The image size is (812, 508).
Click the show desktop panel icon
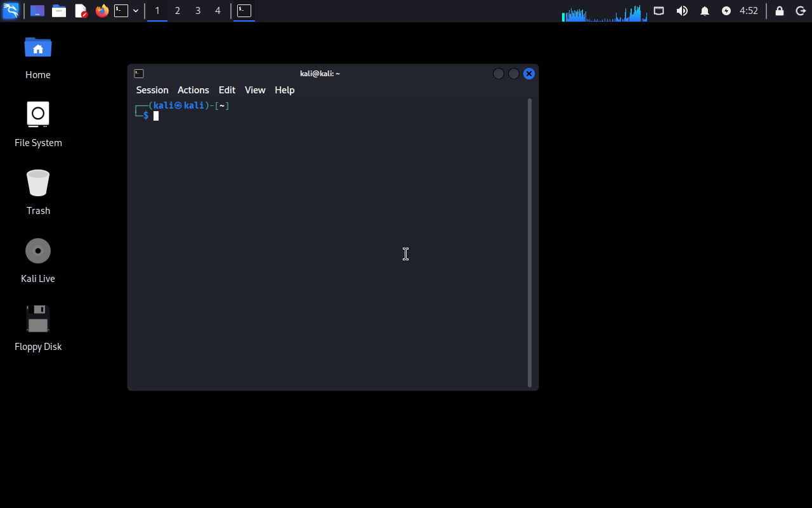click(37, 11)
